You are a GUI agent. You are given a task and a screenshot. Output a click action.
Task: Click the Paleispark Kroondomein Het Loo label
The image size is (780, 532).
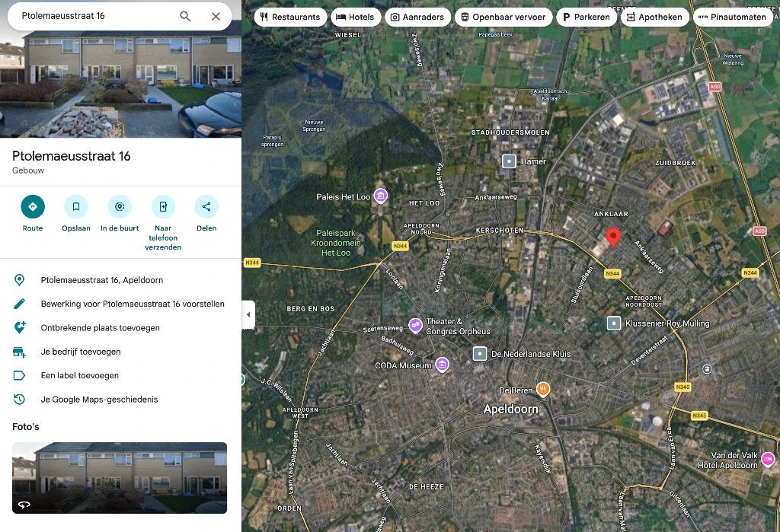click(336, 243)
